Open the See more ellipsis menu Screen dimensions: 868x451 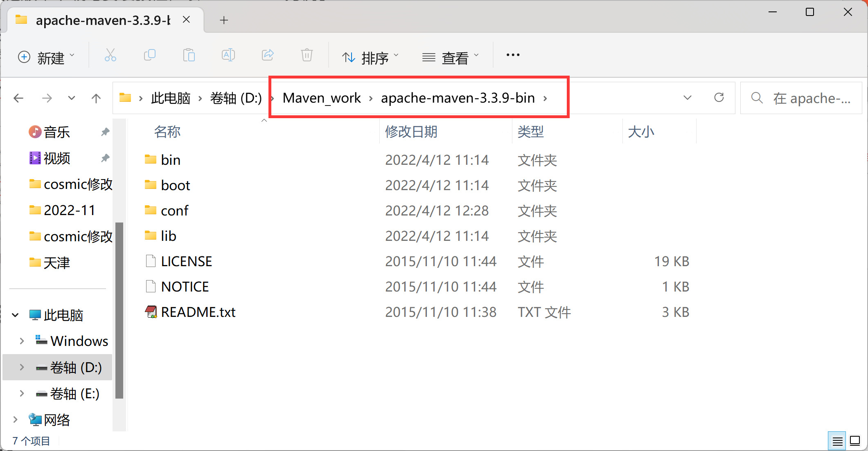tap(512, 55)
